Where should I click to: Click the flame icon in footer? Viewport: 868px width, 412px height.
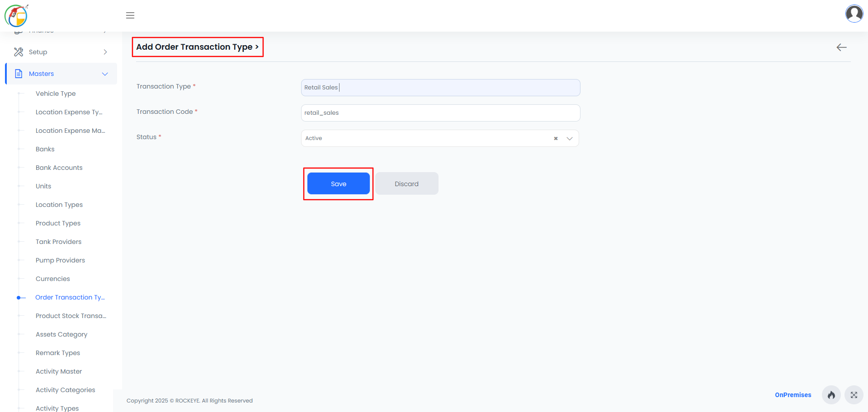click(x=831, y=395)
